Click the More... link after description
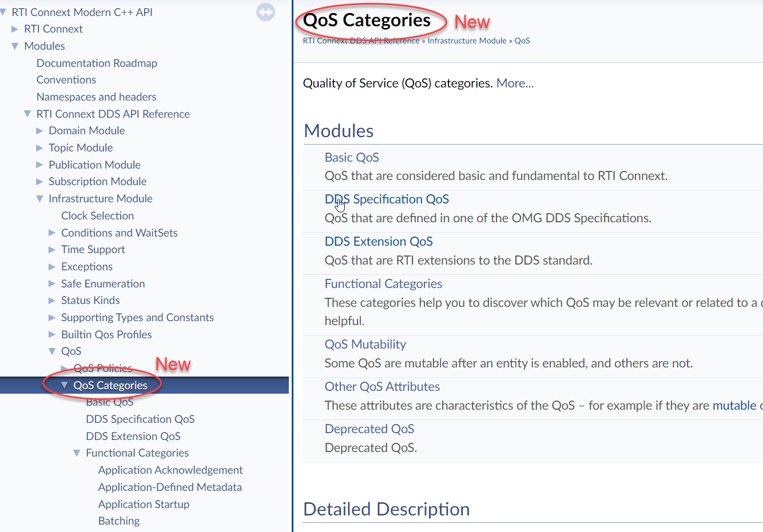The image size is (763, 532). pyautogui.click(x=515, y=83)
